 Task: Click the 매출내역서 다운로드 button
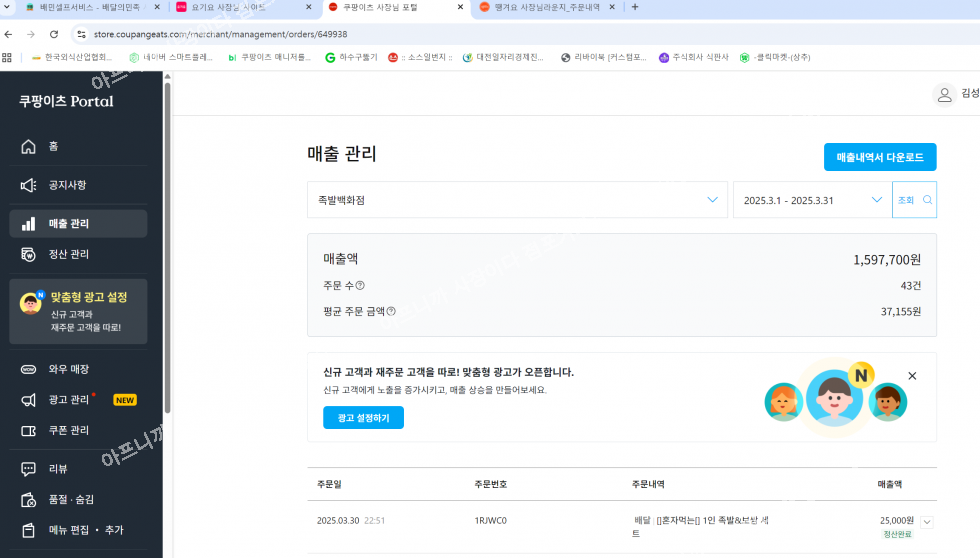coord(880,157)
